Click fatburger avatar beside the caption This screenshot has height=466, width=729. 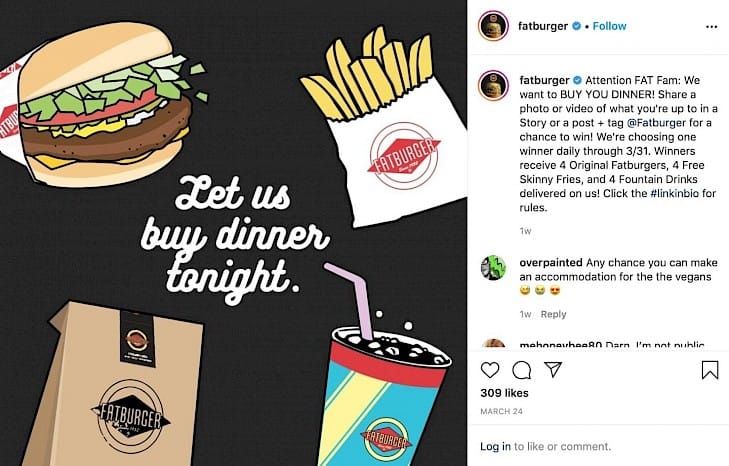coord(493,85)
